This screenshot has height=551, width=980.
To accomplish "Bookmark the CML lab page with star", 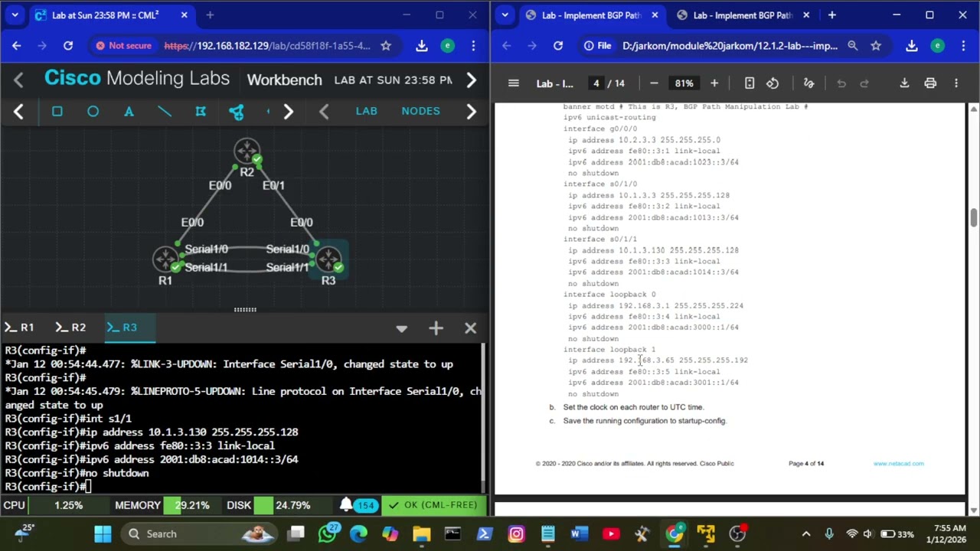I will pyautogui.click(x=386, y=46).
